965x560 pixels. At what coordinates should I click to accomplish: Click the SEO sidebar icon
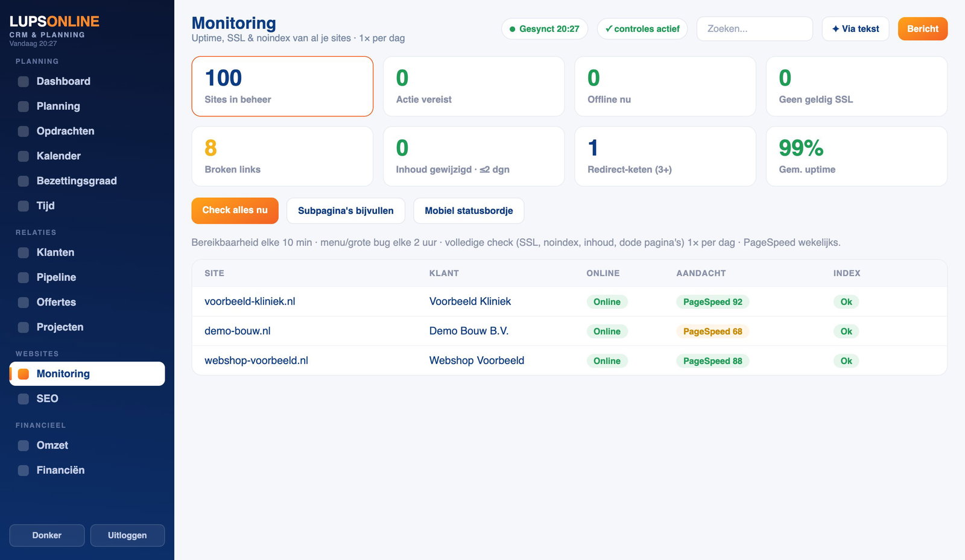click(x=24, y=399)
